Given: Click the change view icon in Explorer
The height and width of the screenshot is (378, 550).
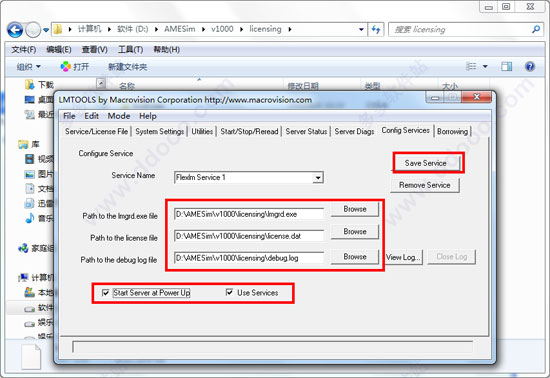Looking at the screenshot, I should coord(471,66).
